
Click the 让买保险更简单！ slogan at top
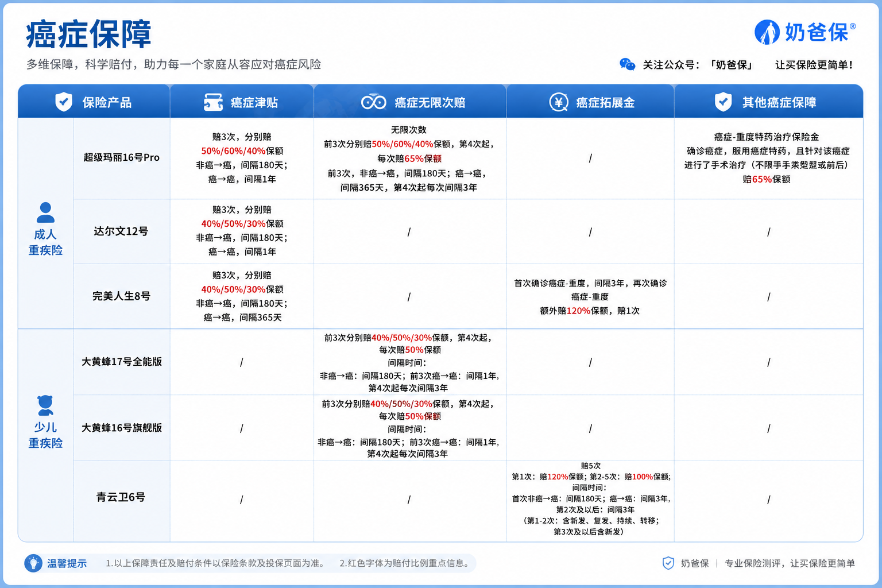(814, 65)
